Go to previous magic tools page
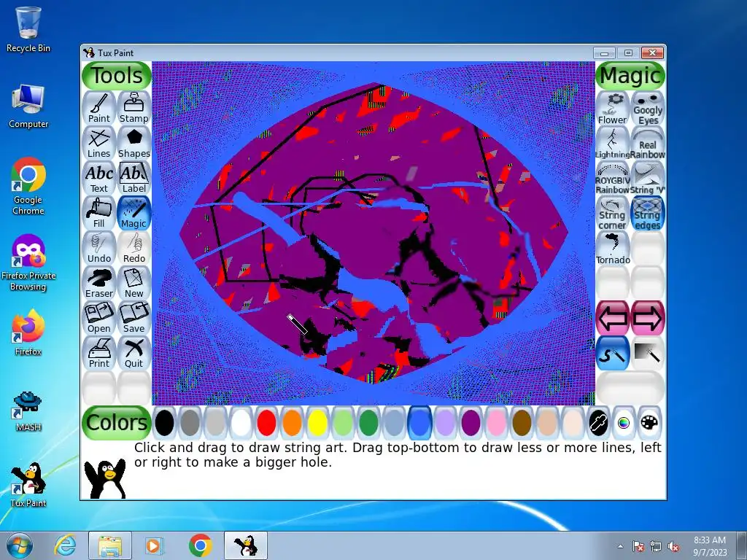Viewport: 747px width, 560px height. 613,318
